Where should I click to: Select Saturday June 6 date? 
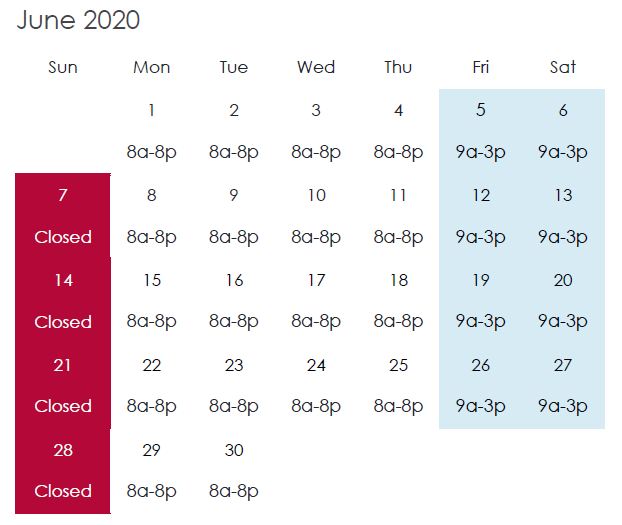[563, 110]
